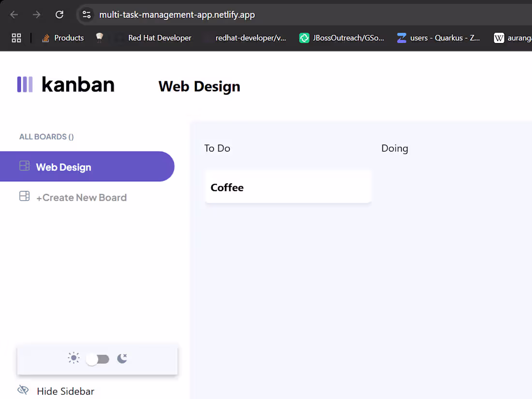The image size is (532, 399).
Task: Open the Red Hat Developer bookmark
Action: (x=160, y=38)
